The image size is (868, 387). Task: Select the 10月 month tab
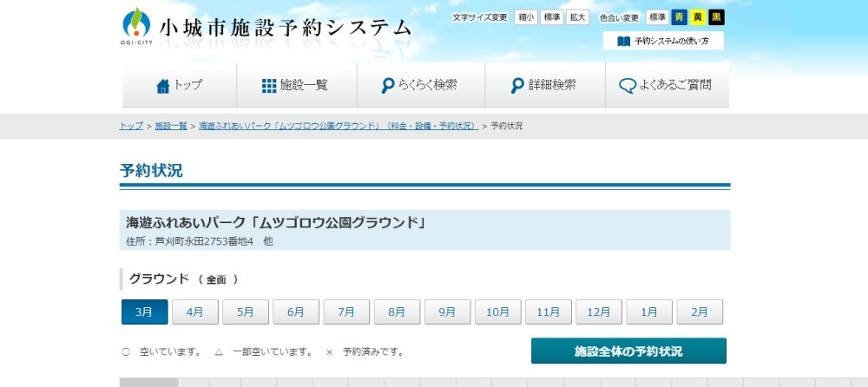pyautogui.click(x=497, y=312)
